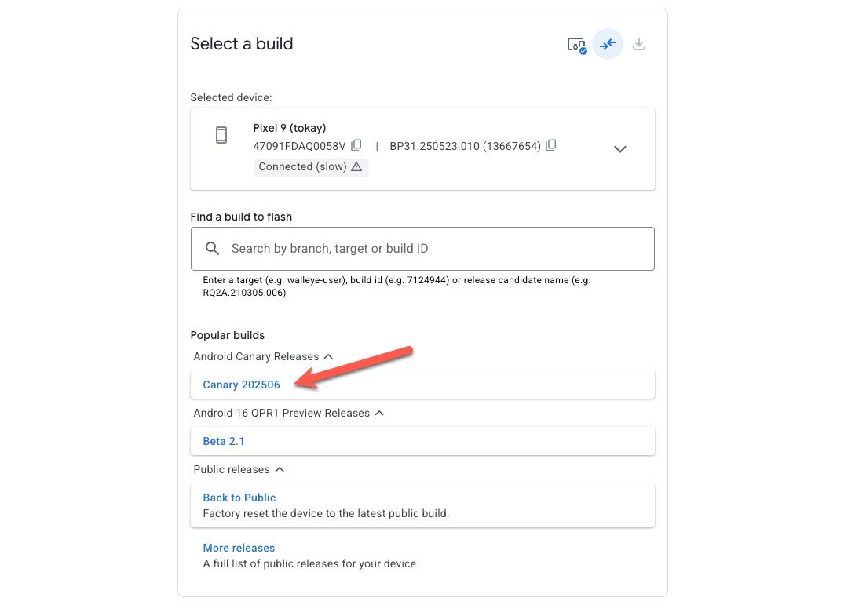Click the device selection step icon
Viewport: 855px width, 616px height.
pos(576,44)
